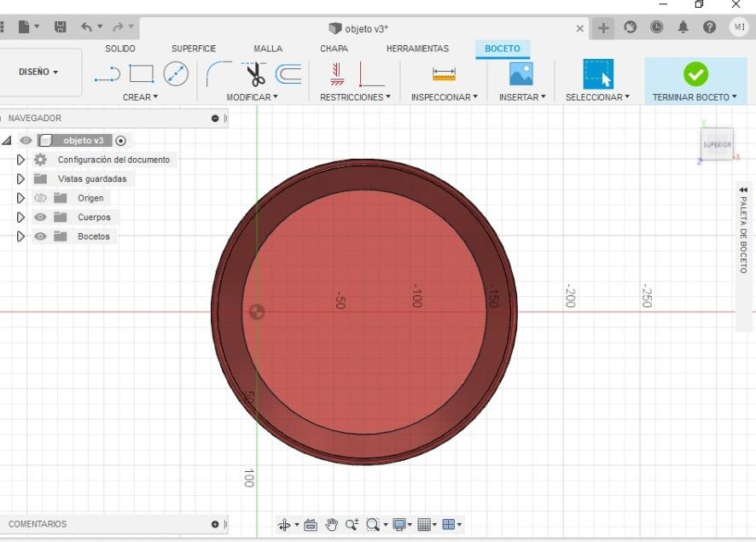Select the Trim scissors tool

point(255,73)
